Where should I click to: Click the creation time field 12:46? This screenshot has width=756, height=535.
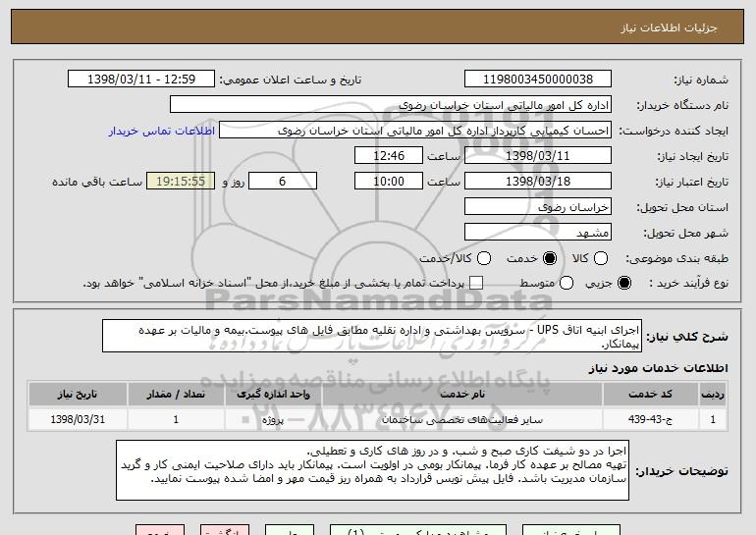pyautogui.click(x=389, y=156)
